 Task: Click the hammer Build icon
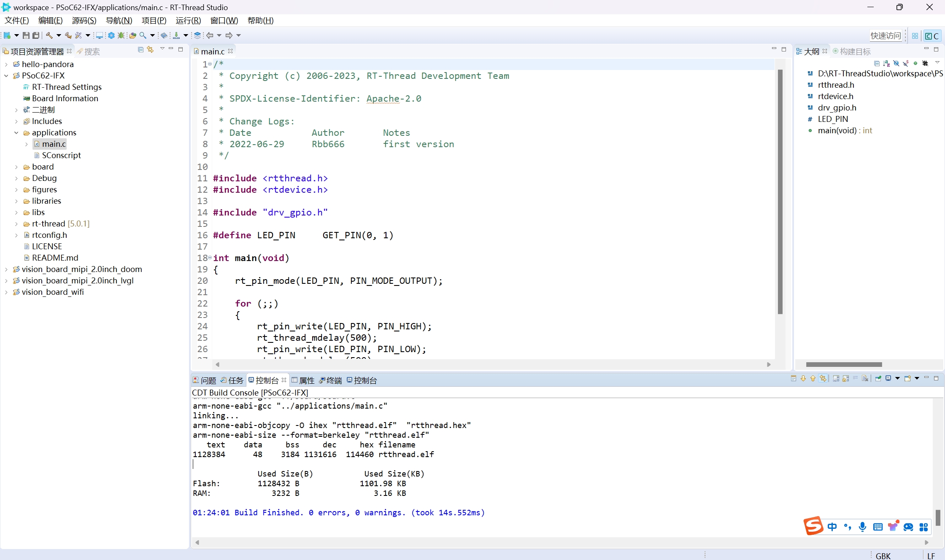(x=49, y=35)
